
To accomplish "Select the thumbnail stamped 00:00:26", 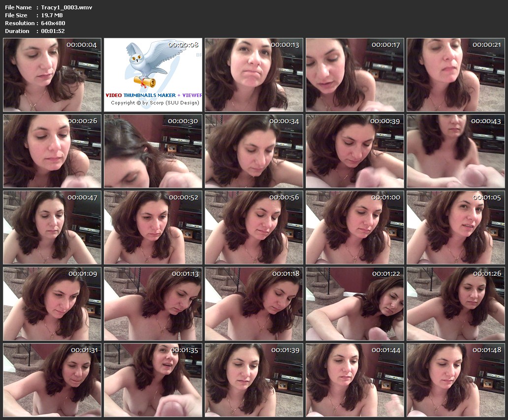I will click(x=52, y=151).
